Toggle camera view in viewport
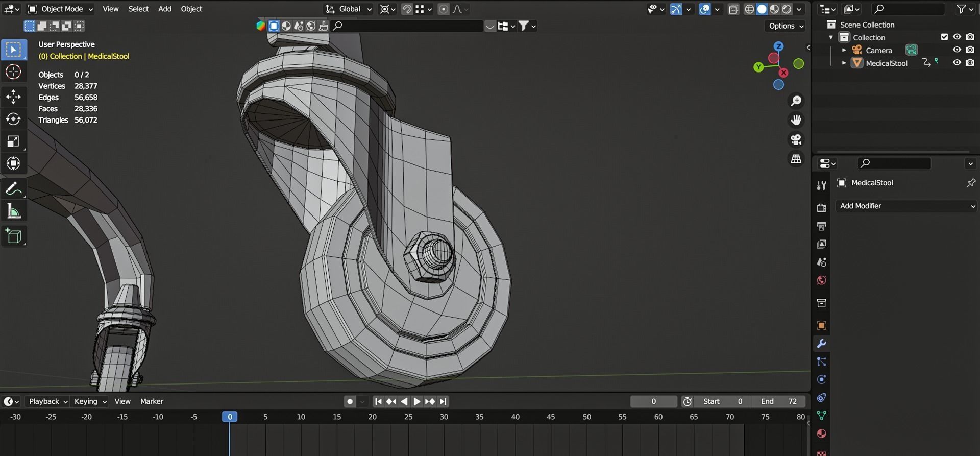The width and height of the screenshot is (980, 456). coord(796,139)
